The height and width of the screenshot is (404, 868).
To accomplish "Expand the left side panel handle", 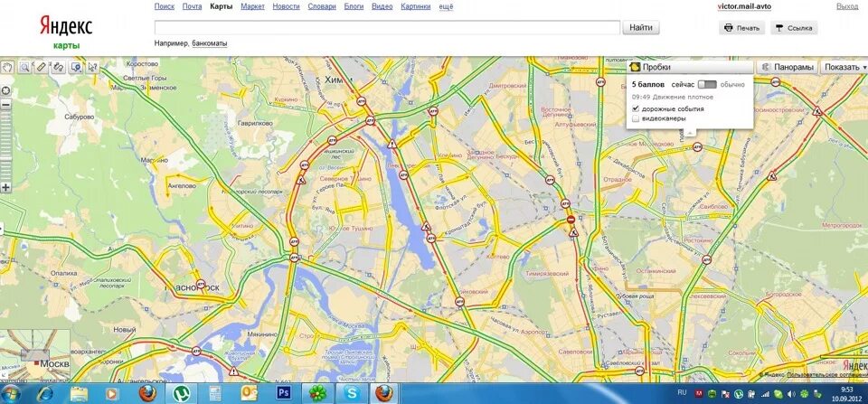I will [2, 228].
